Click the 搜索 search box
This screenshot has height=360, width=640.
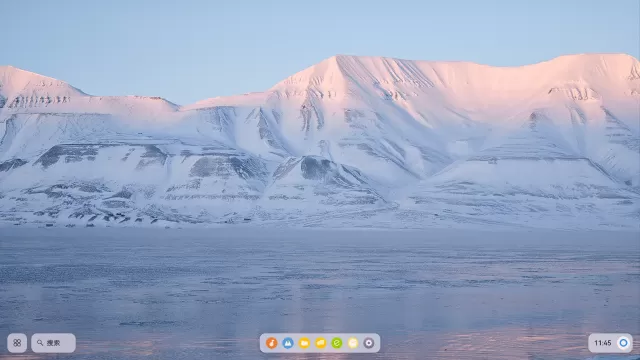53,343
